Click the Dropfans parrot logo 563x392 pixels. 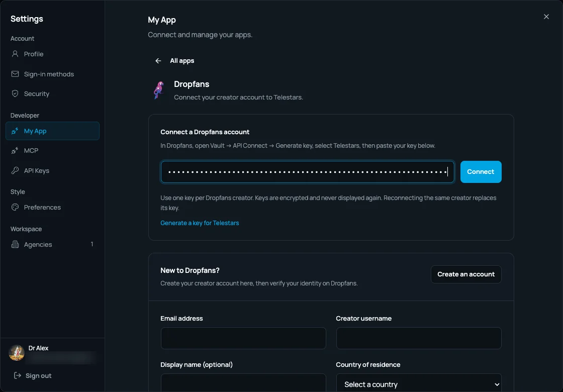pos(159,90)
